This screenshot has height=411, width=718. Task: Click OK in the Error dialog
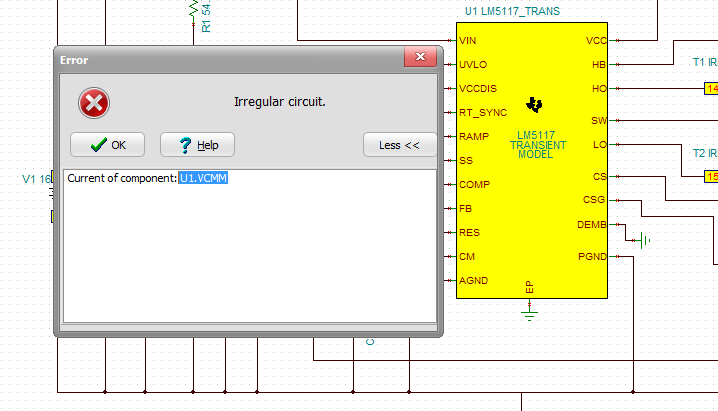click(x=107, y=145)
